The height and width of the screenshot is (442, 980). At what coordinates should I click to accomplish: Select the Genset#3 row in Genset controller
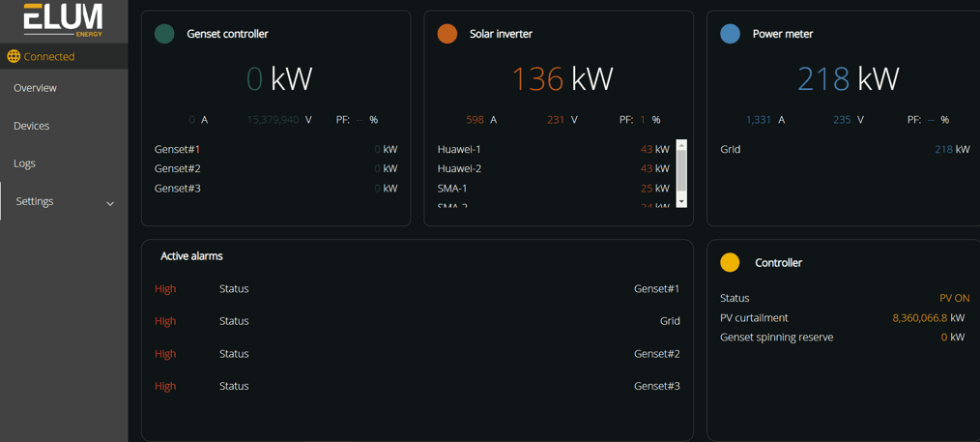click(275, 189)
